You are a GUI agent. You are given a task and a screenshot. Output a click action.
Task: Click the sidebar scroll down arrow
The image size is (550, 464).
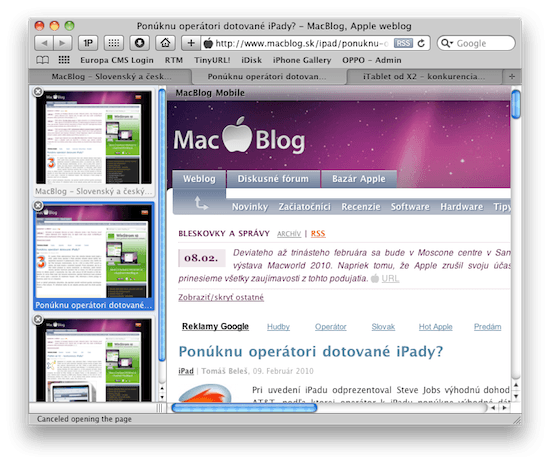162,397
